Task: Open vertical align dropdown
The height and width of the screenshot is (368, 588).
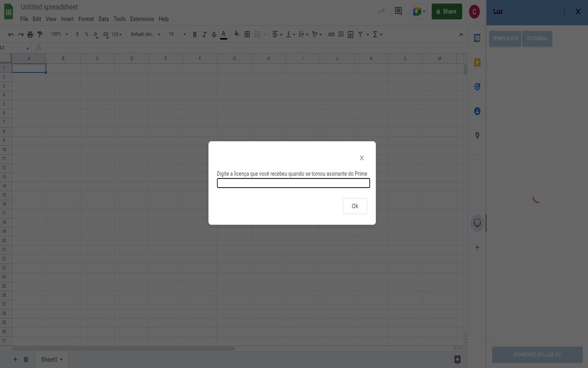Action: pos(291,34)
